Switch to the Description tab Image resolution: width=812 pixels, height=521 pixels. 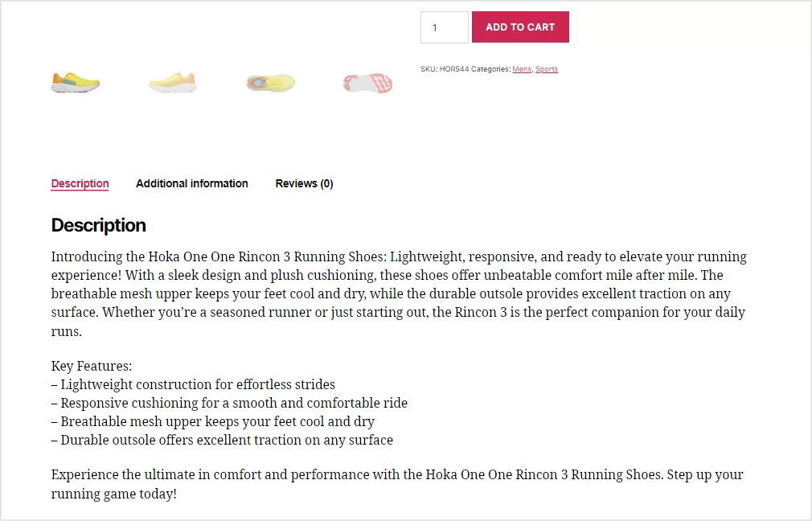coord(80,183)
